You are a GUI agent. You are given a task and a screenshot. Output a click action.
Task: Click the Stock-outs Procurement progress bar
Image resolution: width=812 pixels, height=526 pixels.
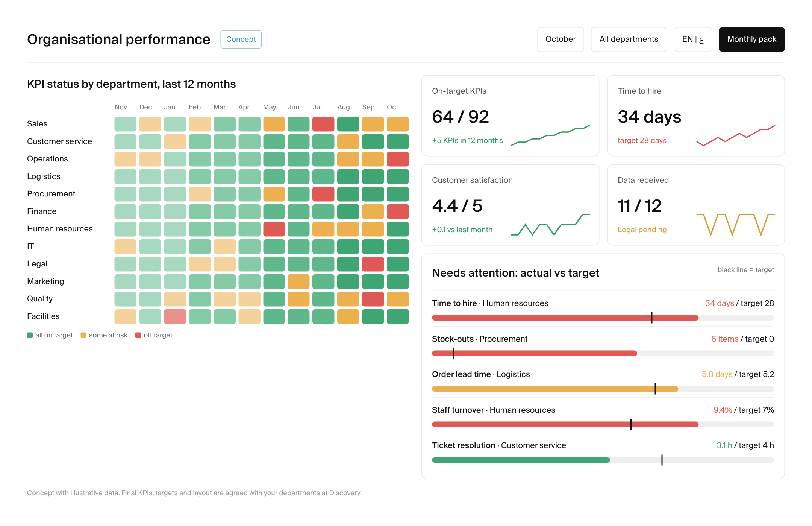point(603,353)
